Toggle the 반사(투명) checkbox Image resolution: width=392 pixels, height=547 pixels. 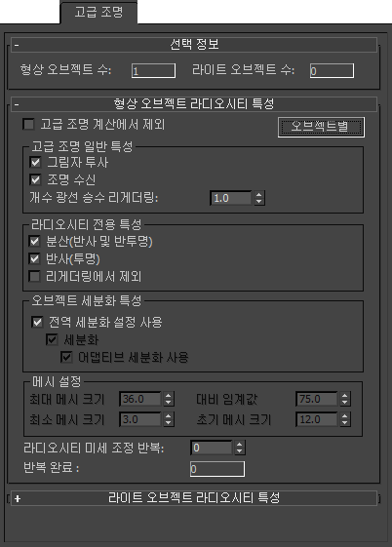[34, 258]
